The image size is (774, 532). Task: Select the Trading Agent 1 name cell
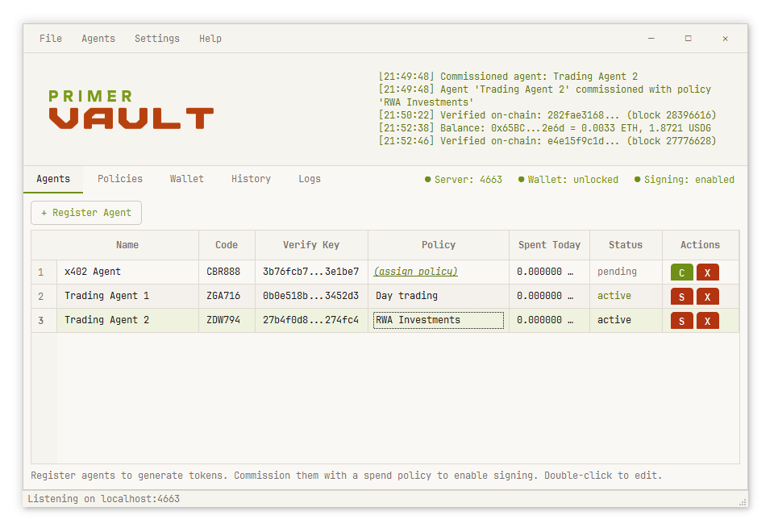point(127,296)
